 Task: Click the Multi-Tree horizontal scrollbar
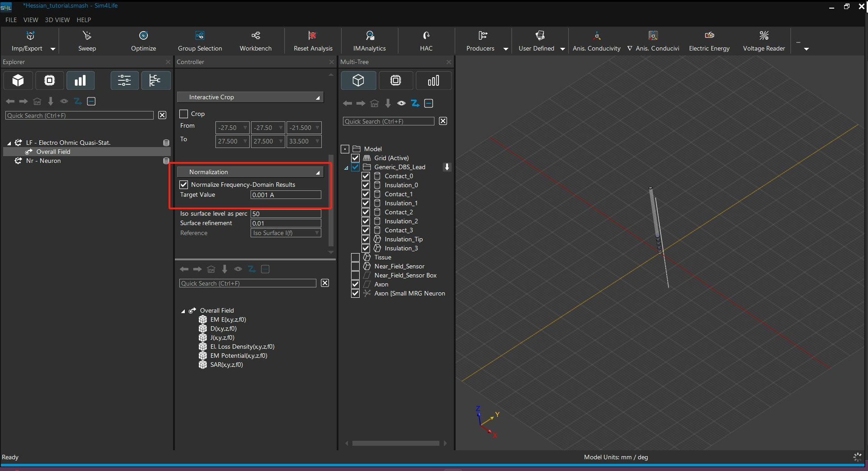(395, 443)
